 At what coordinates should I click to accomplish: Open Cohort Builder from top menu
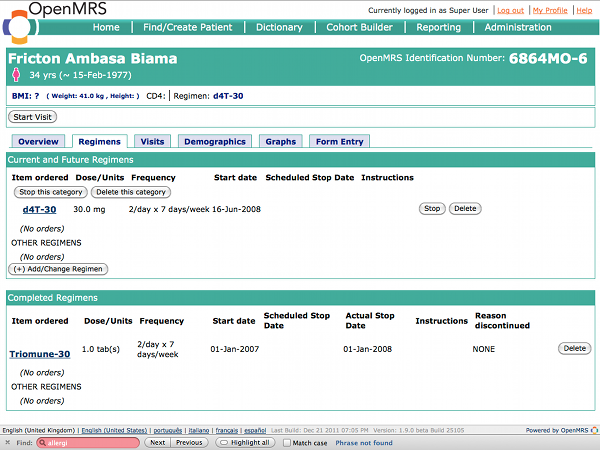[359, 27]
